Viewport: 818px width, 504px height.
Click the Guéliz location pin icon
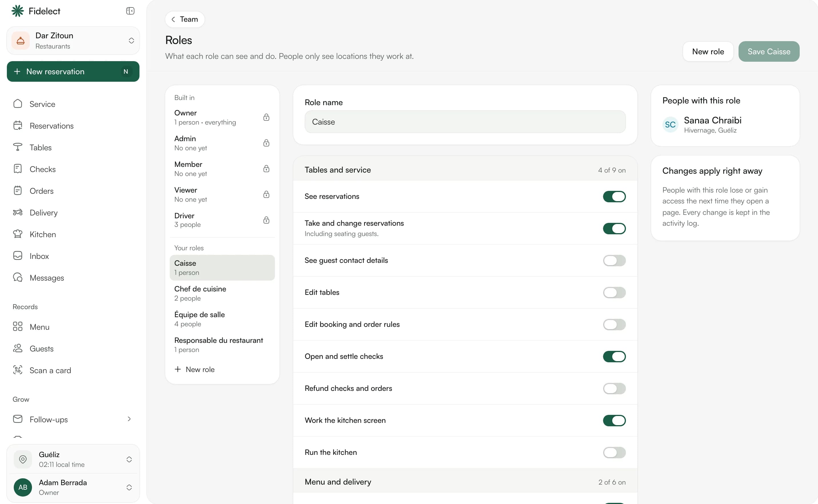tap(23, 459)
